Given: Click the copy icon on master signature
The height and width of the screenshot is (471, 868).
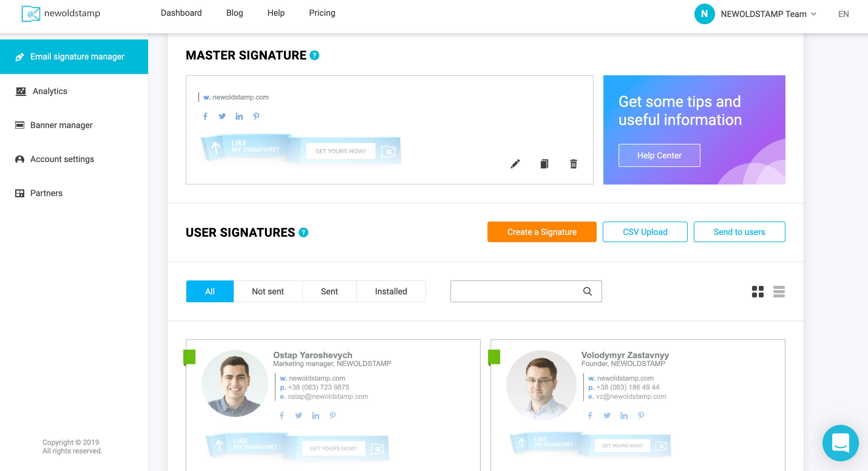Looking at the screenshot, I should pos(544,164).
